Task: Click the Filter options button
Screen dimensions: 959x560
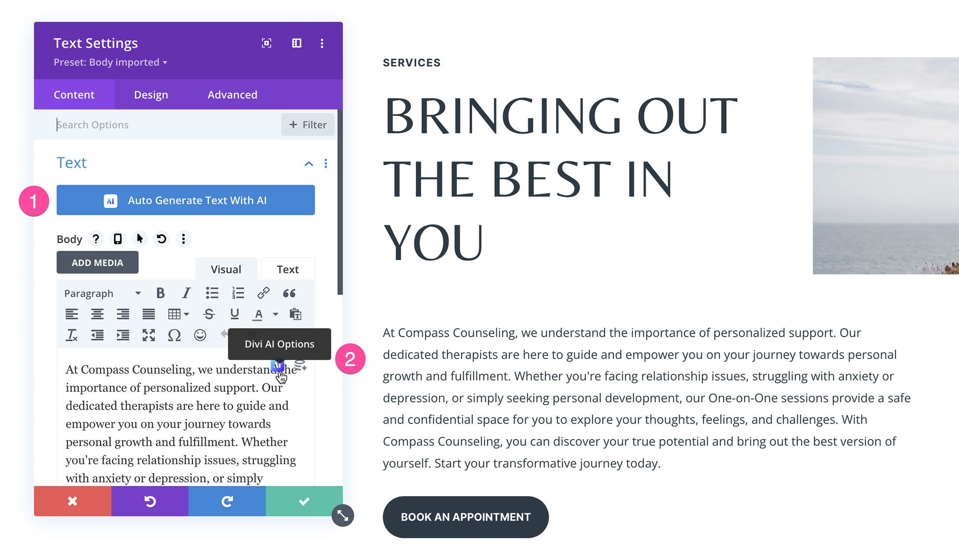Action: pos(307,125)
